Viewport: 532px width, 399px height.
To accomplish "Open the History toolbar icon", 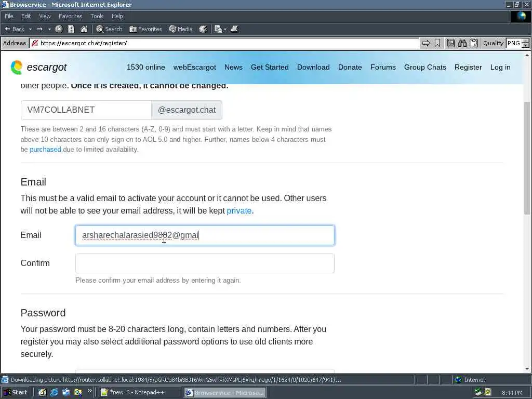I will coord(203,29).
